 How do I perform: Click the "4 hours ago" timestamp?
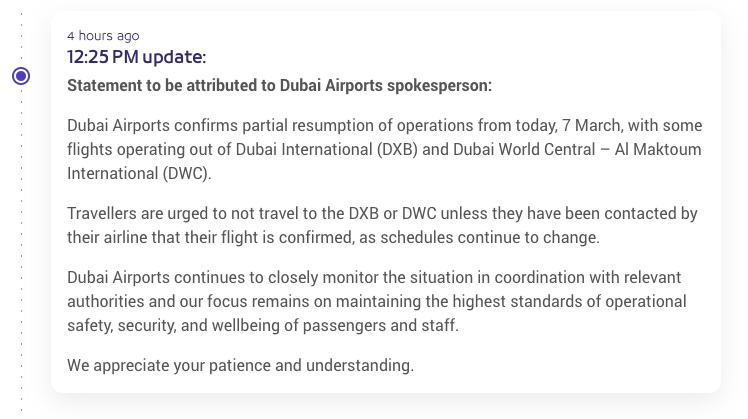[103, 36]
